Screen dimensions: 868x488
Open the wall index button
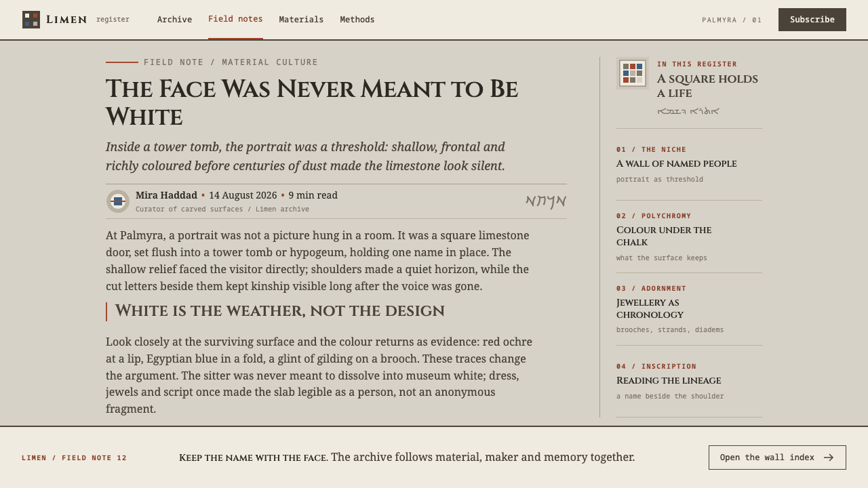(777, 457)
